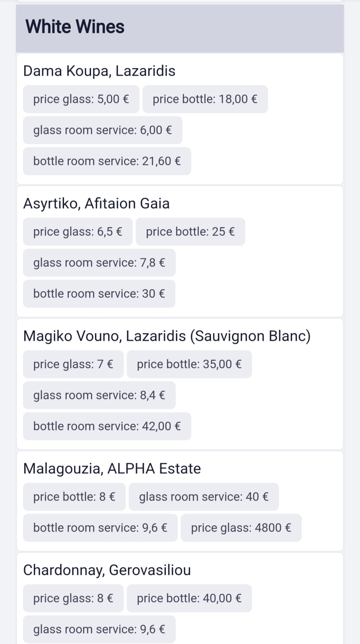Screen dimensions: 360x644
Task: Select bottle room service 21,60 € tag
Action: [107, 161]
